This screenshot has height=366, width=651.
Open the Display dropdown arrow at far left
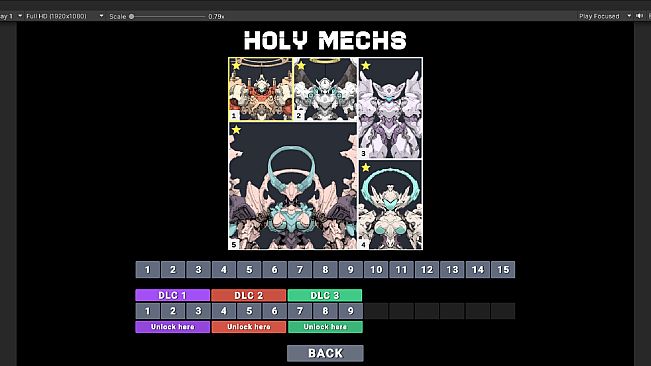point(20,16)
